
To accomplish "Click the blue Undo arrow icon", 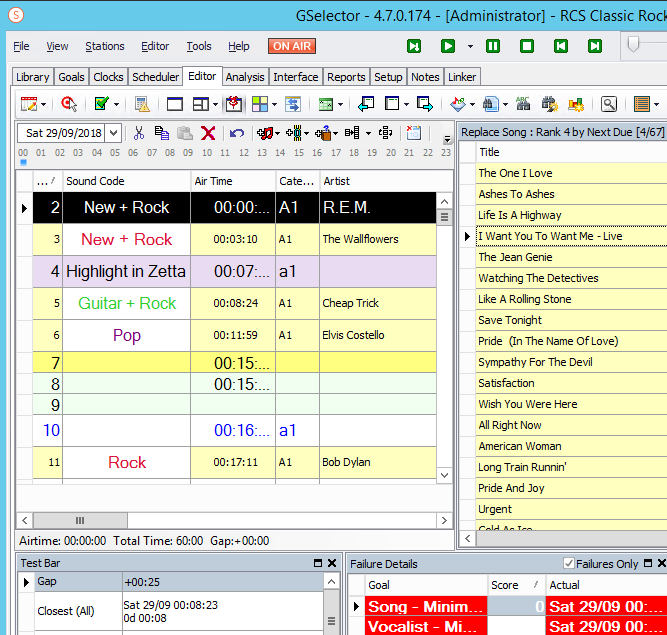I will coord(237,133).
